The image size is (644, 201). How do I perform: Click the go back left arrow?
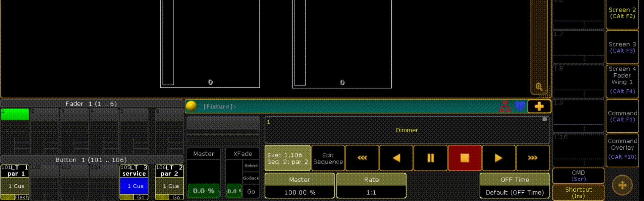click(x=396, y=158)
